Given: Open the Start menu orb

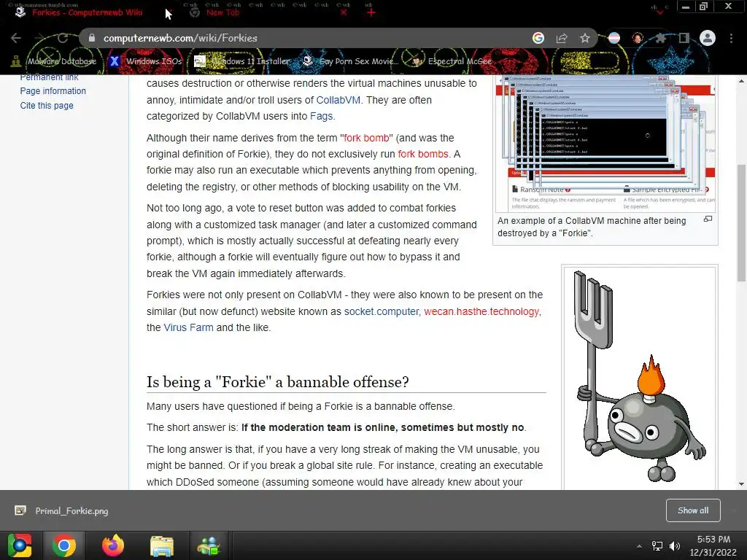Looking at the screenshot, I should pyautogui.click(x=20, y=545).
